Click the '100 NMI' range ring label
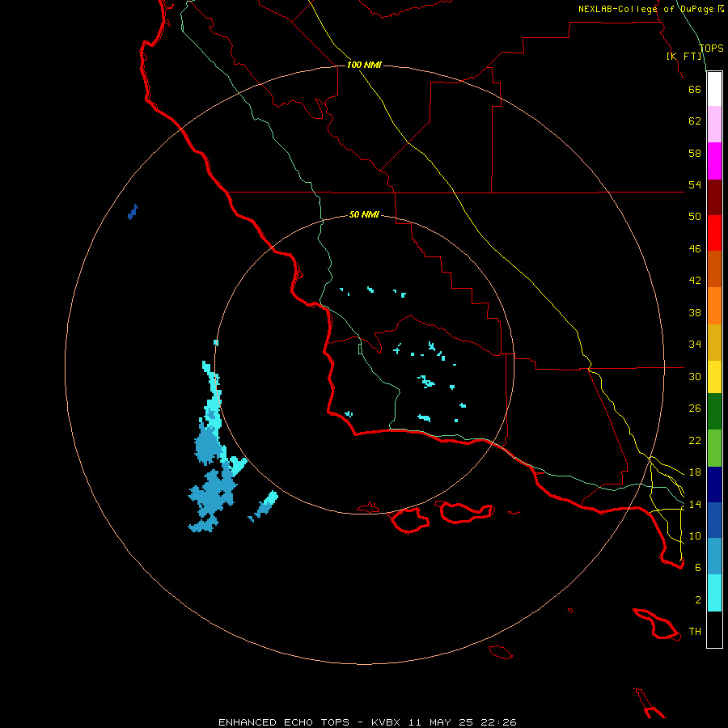 364,65
